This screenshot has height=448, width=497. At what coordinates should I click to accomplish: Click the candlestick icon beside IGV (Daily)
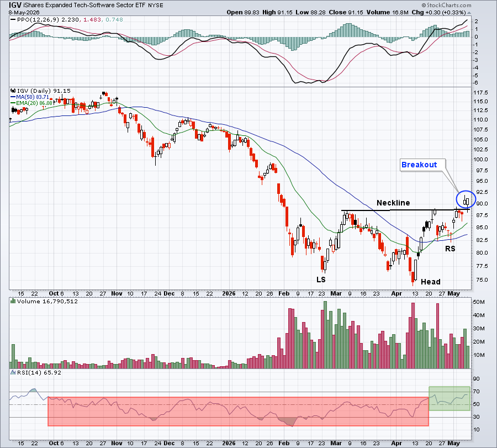pyautogui.click(x=13, y=91)
